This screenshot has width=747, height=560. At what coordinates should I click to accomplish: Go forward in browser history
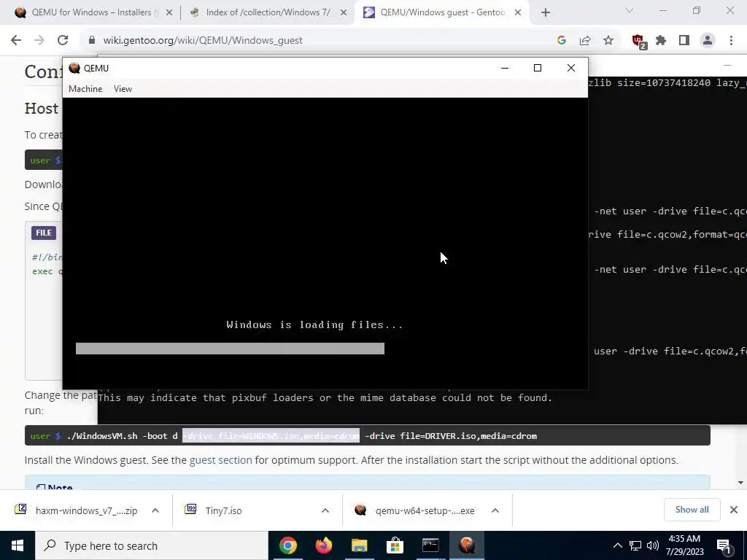click(39, 41)
